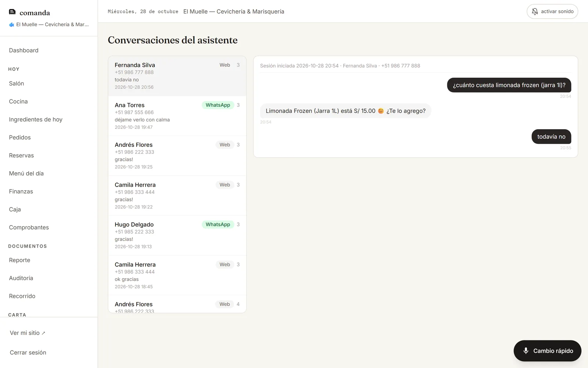Image resolution: width=588 pixels, height=368 pixels.
Task: Navigate to Reservas
Action: [21, 156]
